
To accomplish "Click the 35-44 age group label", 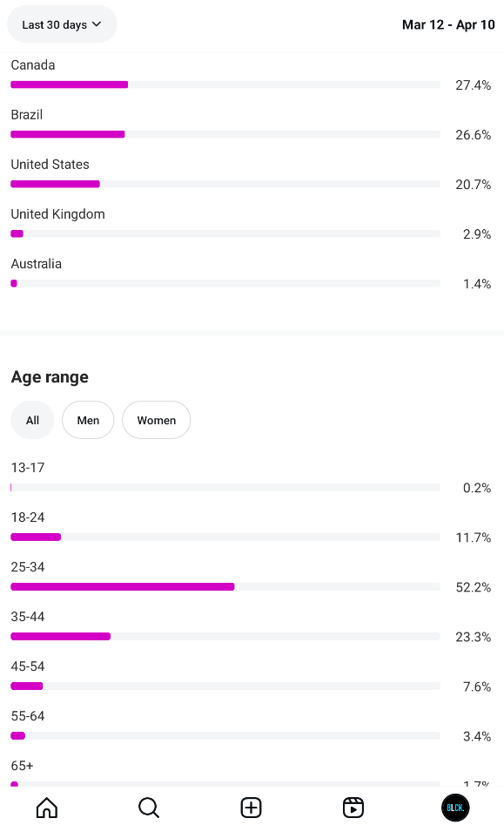I will (x=28, y=617).
